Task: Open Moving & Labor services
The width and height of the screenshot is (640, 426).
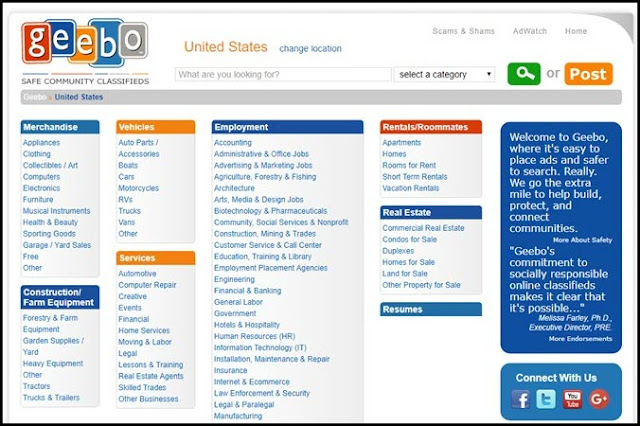Action: coord(145,342)
